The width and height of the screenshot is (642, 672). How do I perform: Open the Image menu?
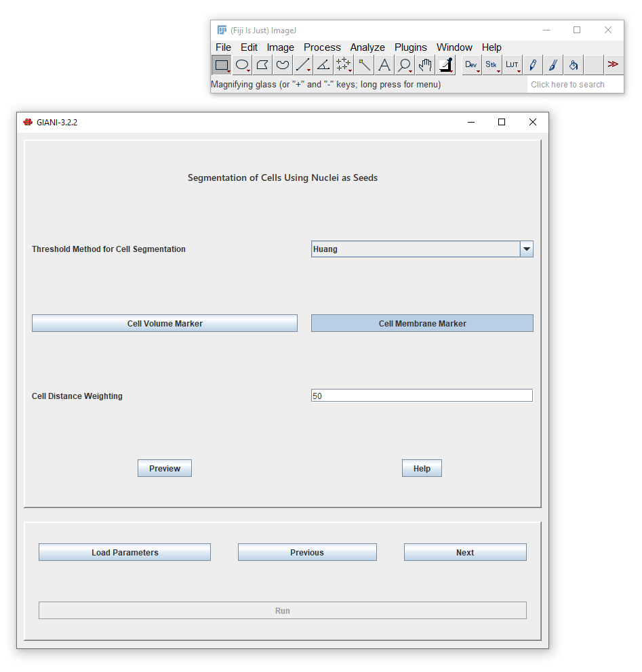coord(281,47)
